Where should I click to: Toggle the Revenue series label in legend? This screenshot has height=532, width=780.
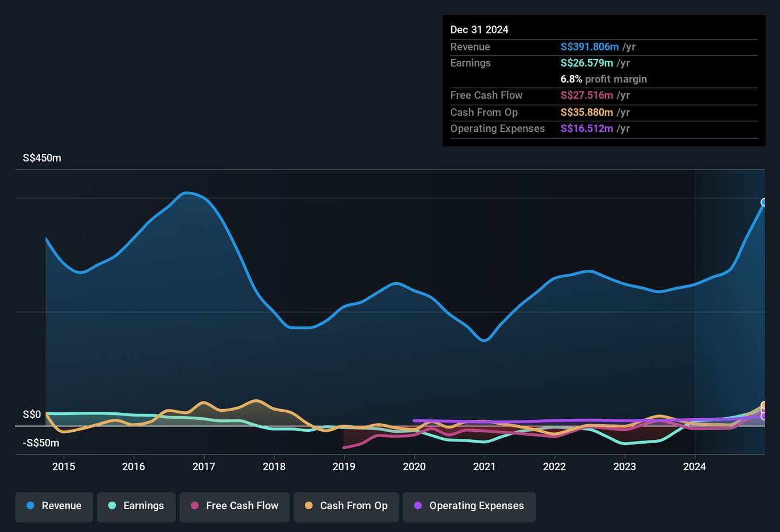(x=61, y=505)
